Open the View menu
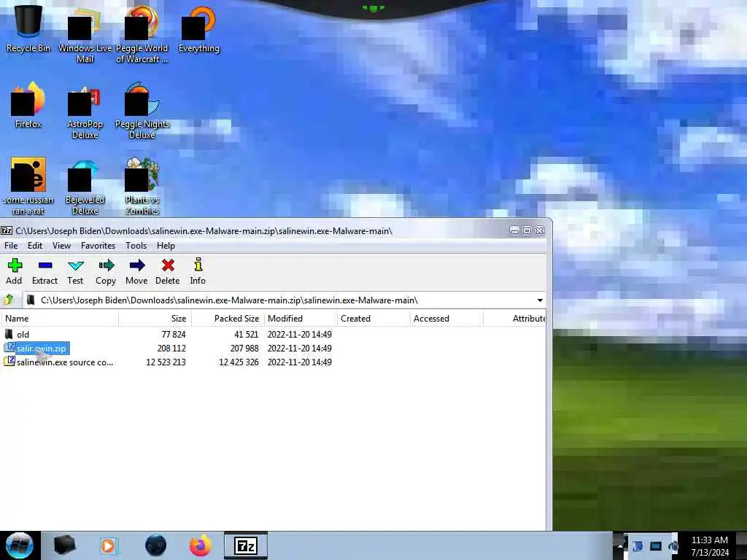747x560 pixels. [x=61, y=246]
